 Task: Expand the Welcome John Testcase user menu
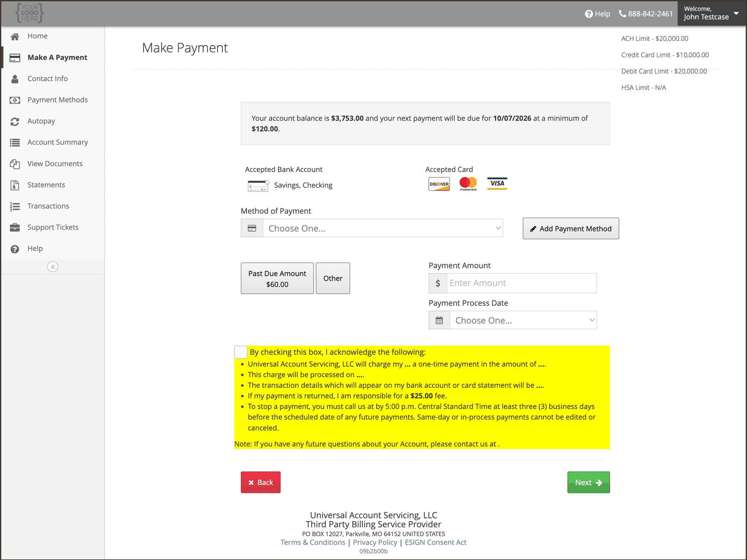click(x=712, y=13)
